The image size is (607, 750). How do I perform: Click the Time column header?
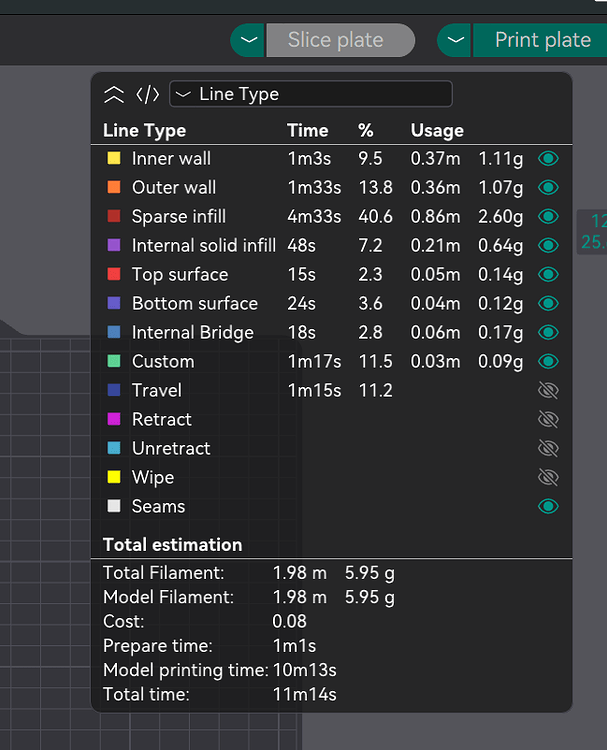click(308, 131)
